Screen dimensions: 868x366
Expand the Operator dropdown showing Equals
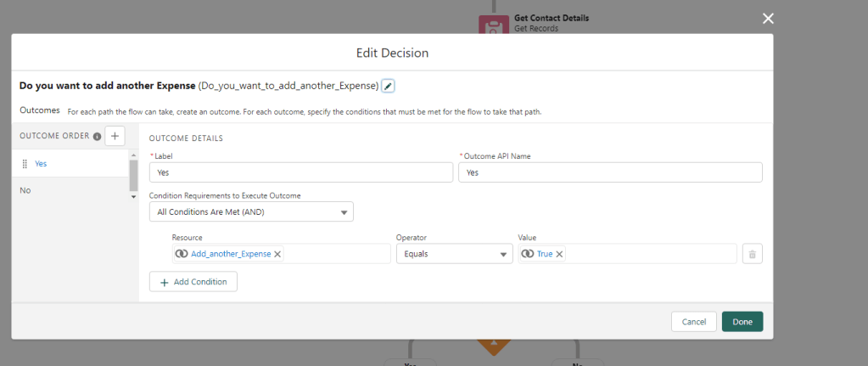[x=454, y=254]
